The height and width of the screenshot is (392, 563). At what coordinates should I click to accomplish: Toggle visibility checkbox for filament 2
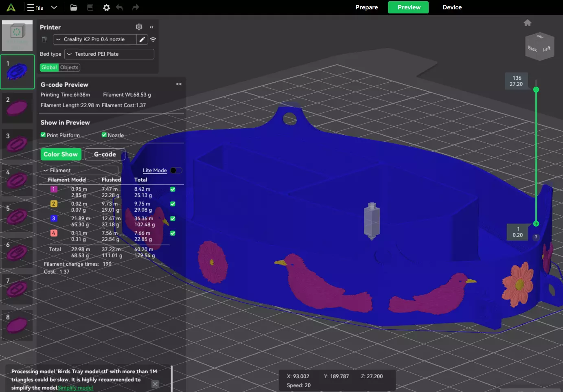pos(173,204)
